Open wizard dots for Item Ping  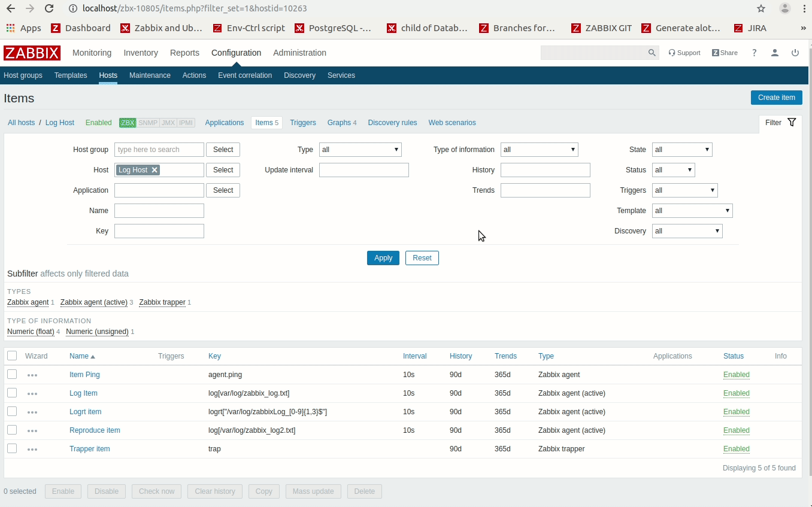pyautogui.click(x=32, y=375)
